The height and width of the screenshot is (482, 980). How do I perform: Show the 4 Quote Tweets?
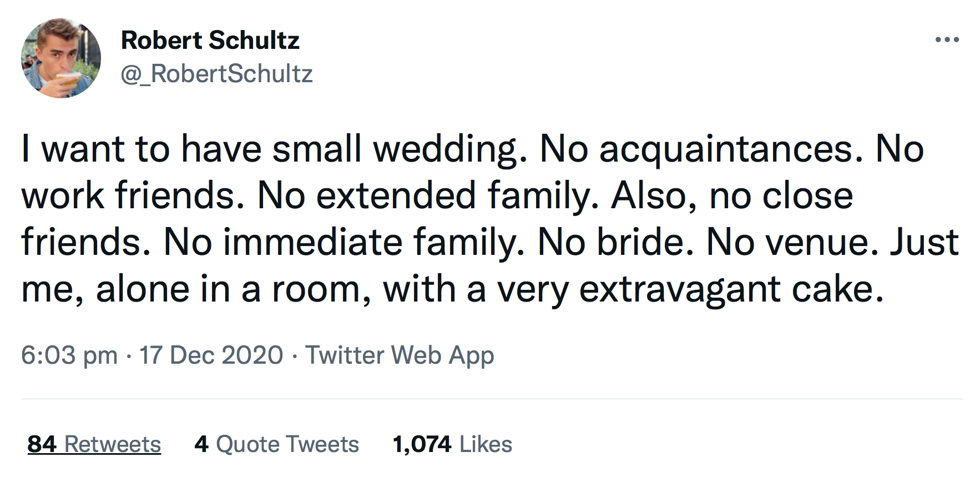277,444
